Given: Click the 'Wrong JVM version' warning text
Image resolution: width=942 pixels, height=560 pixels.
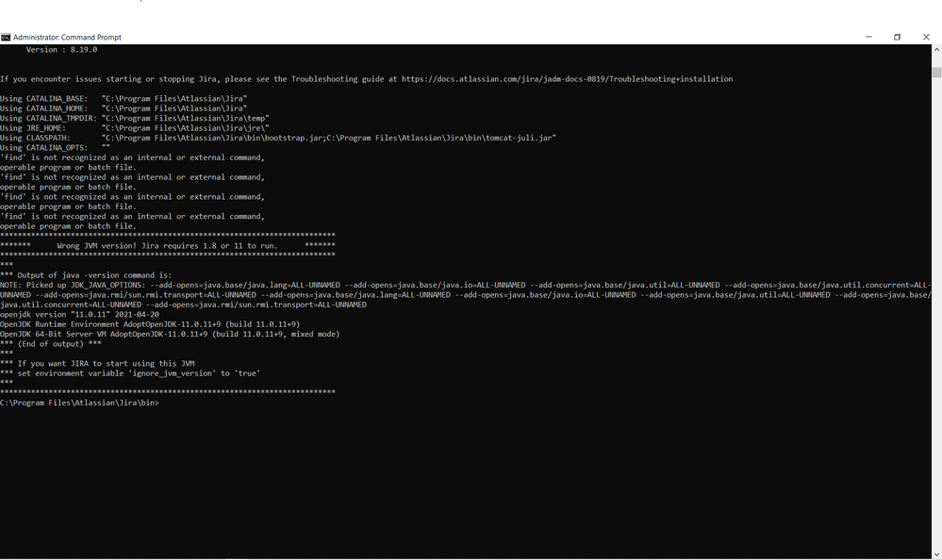Looking at the screenshot, I should (170, 245).
